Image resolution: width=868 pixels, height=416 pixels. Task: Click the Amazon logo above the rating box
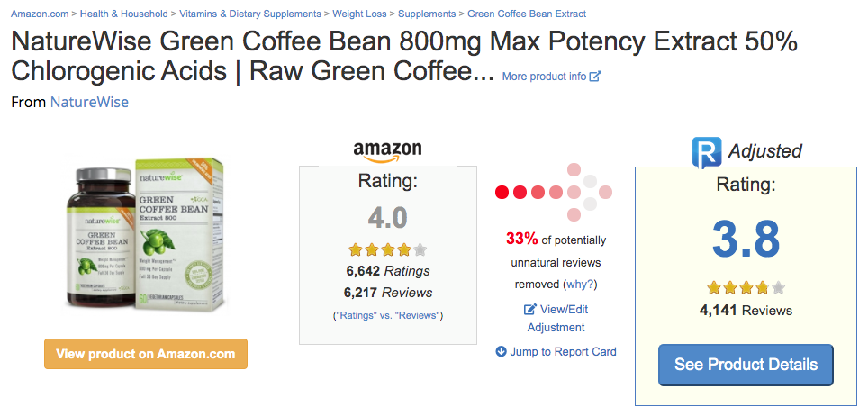tap(387, 152)
